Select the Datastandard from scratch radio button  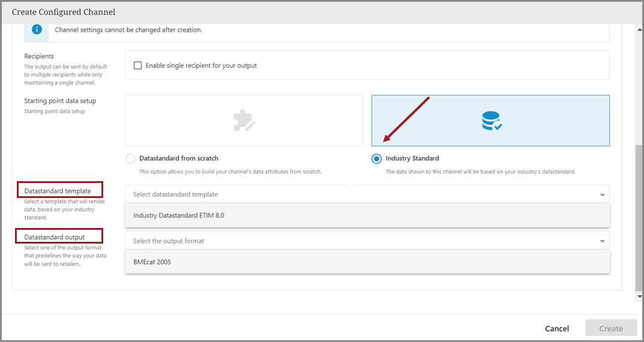[x=130, y=159]
